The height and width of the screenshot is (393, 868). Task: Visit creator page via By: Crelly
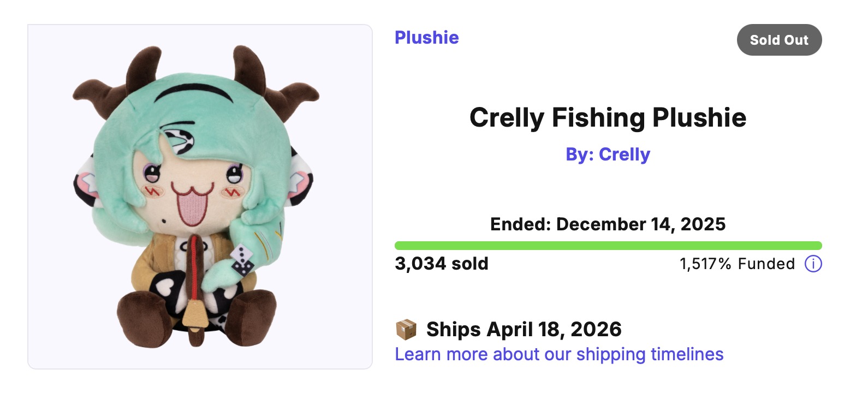(x=608, y=154)
